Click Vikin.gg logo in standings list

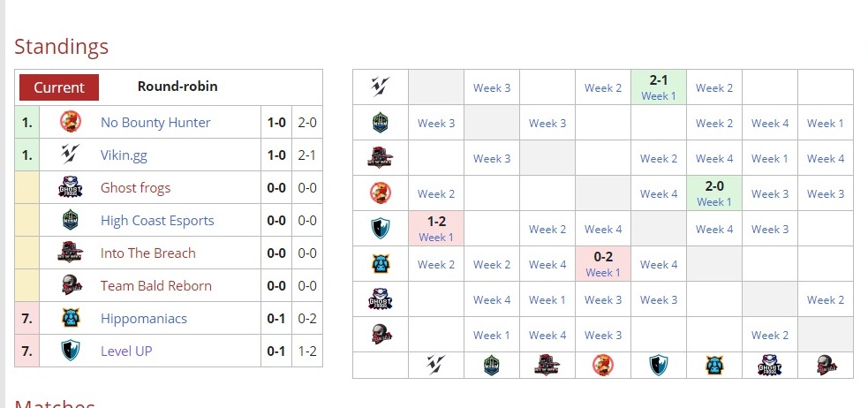click(x=71, y=155)
